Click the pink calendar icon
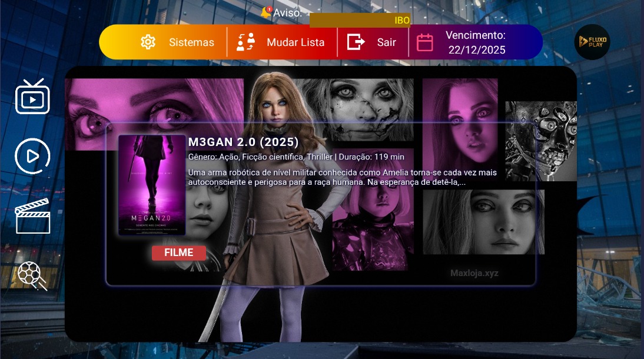The width and height of the screenshot is (644, 359). tap(425, 42)
